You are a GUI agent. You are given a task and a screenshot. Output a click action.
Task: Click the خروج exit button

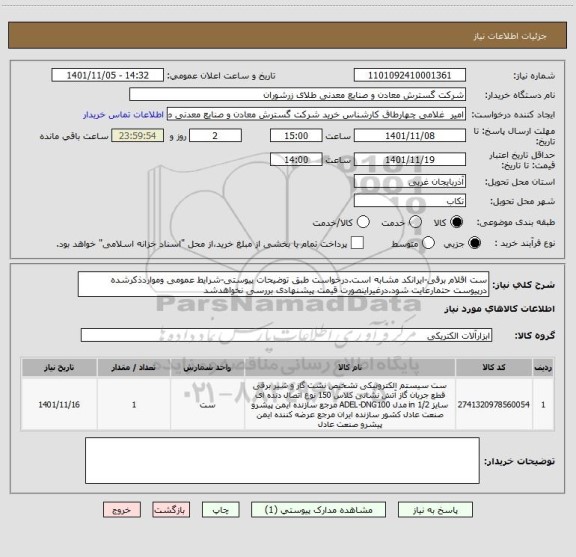pos(122,510)
